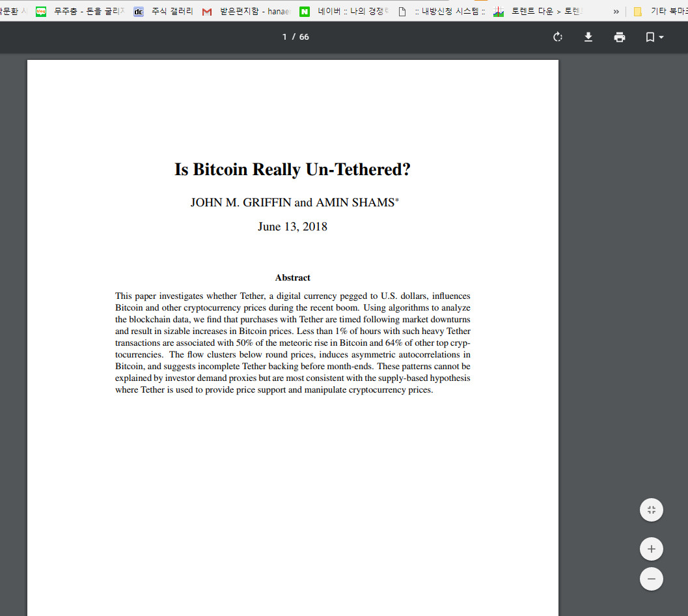Open the PDF bookmarks dropdown
This screenshot has height=616, width=688.
point(654,37)
